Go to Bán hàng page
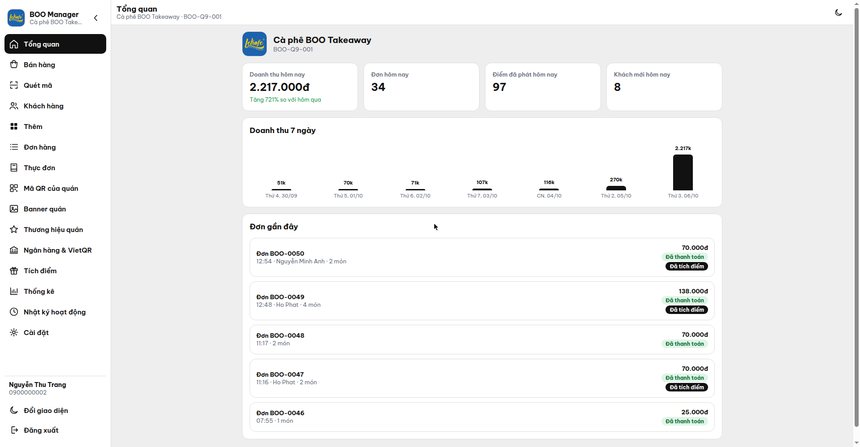The width and height of the screenshot is (860, 447). 55,65
